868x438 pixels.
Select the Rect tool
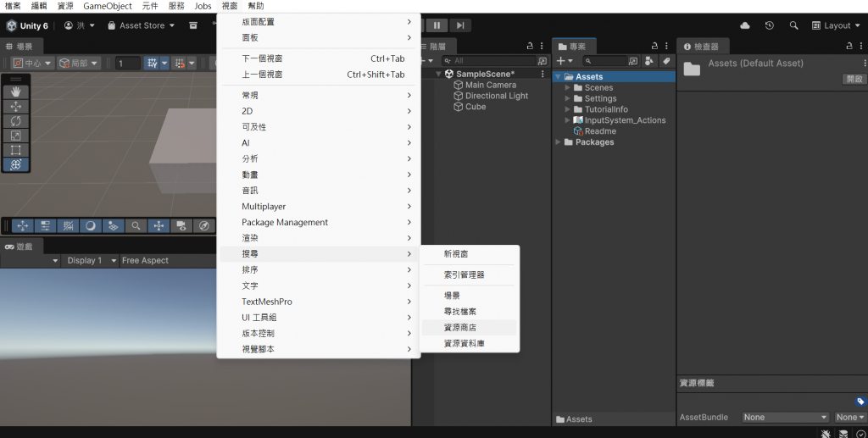[x=15, y=150]
